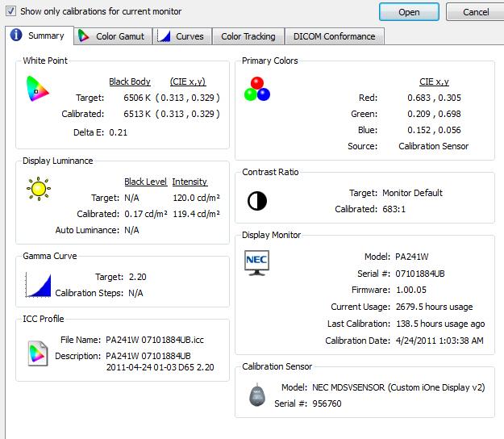Viewport: 504px width, 439px height.
Task: Click the (CIE x,y) White Point header
Action: pyautogui.click(x=188, y=82)
